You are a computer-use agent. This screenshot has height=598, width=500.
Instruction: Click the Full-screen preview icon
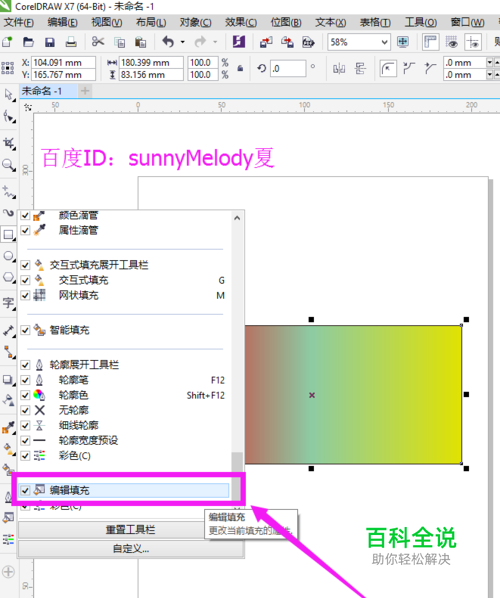point(403,42)
